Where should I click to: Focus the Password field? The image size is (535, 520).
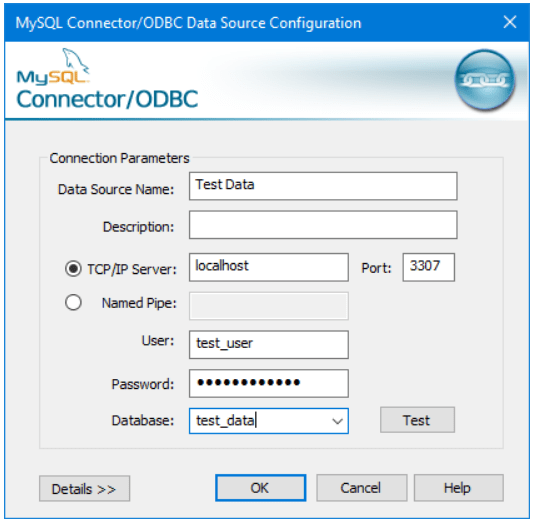(x=269, y=383)
